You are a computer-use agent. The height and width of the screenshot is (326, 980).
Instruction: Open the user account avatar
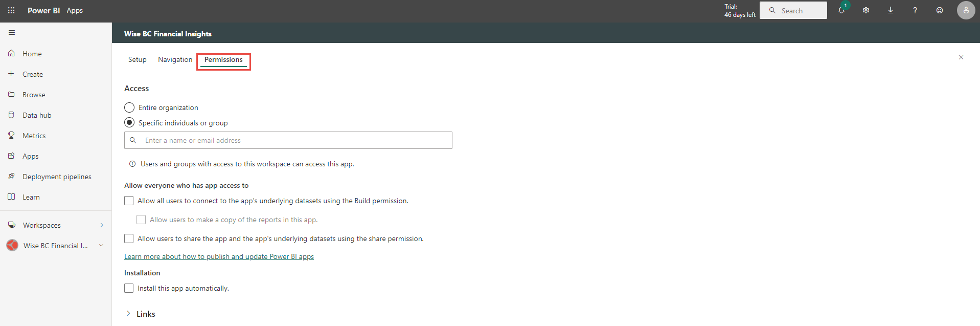[966, 10]
